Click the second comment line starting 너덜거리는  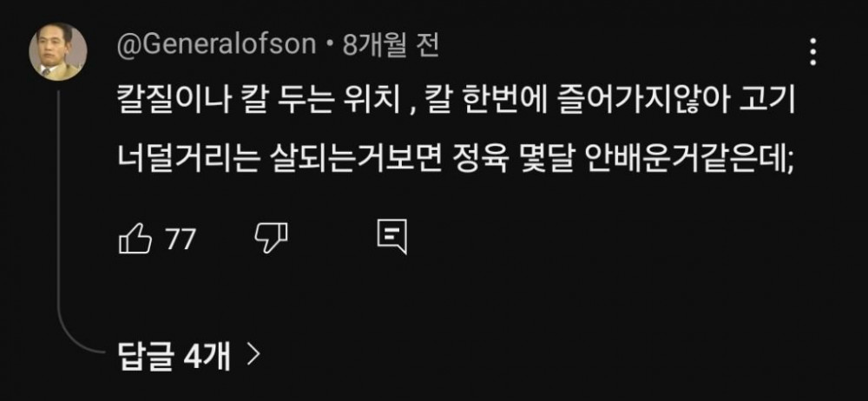pyautogui.click(x=457, y=160)
